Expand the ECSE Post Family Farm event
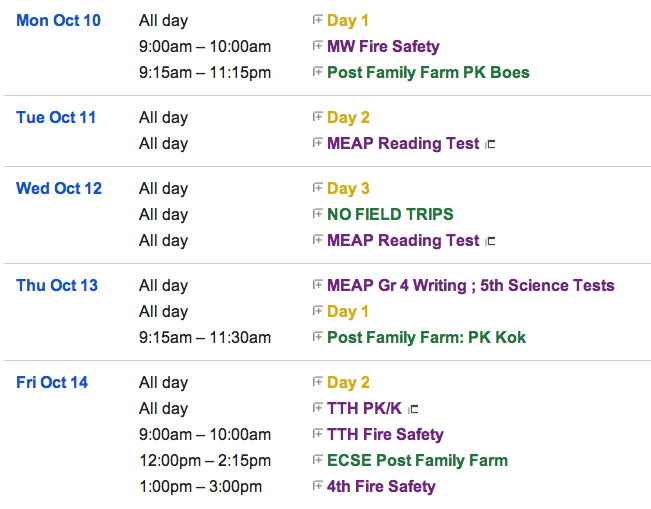The height and width of the screenshot is (509, 651). pos(317,459)
